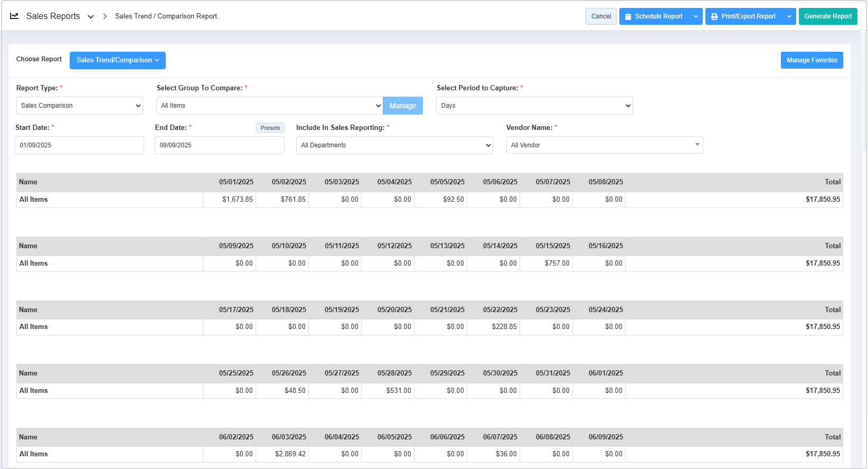Click the Sales Trend / Comparison Report breadcrumb

pos(166,16)
